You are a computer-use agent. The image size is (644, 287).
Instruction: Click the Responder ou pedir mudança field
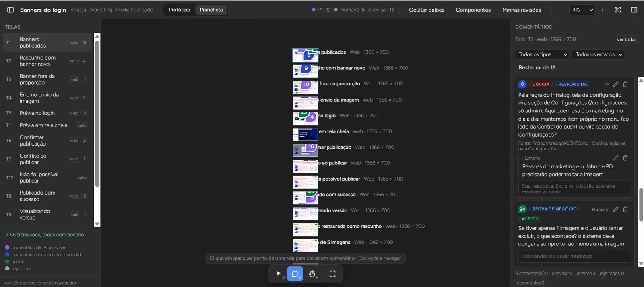[574, 256]
